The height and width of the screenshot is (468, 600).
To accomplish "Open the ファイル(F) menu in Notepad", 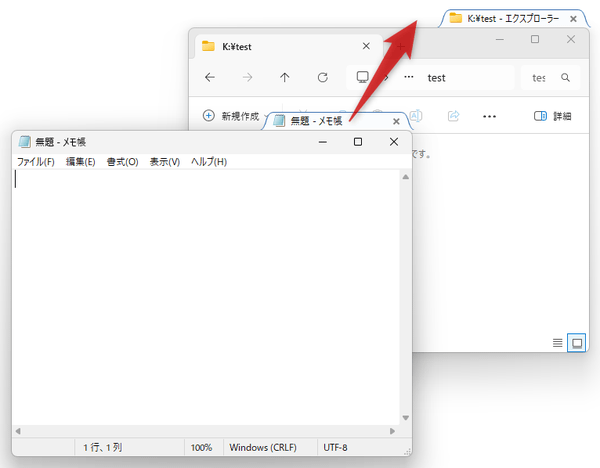I will [36, 162].
